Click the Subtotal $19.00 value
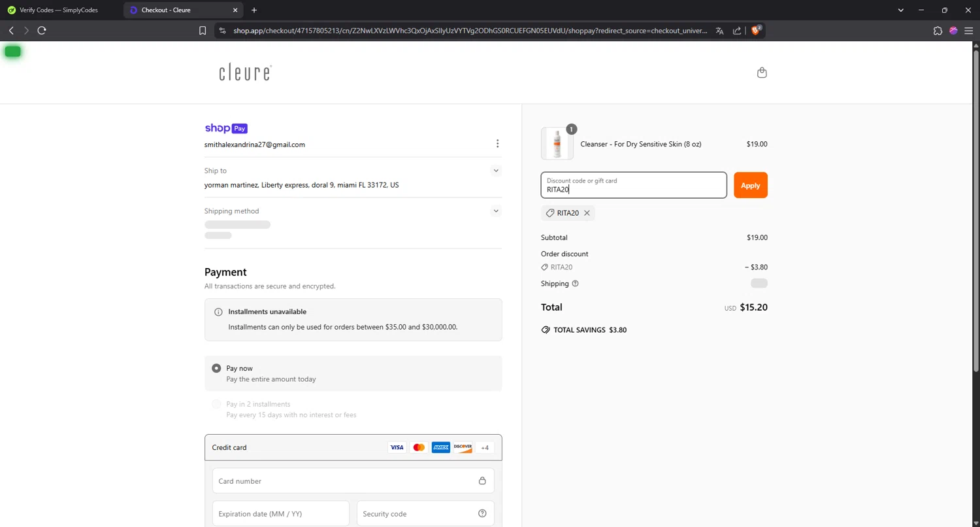980x527 pixels. [757, 238]
